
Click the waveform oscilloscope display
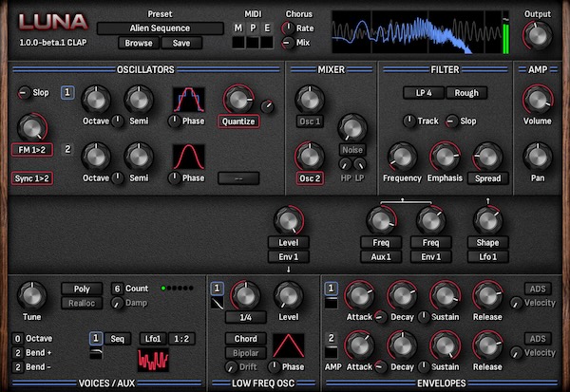pyautogui.click(x=417, y=32)
